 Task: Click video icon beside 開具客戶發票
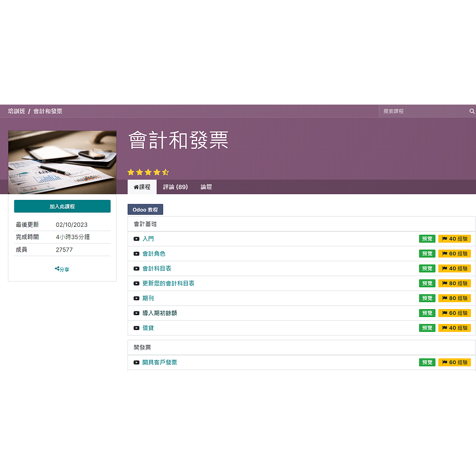[x=137, y=363]
